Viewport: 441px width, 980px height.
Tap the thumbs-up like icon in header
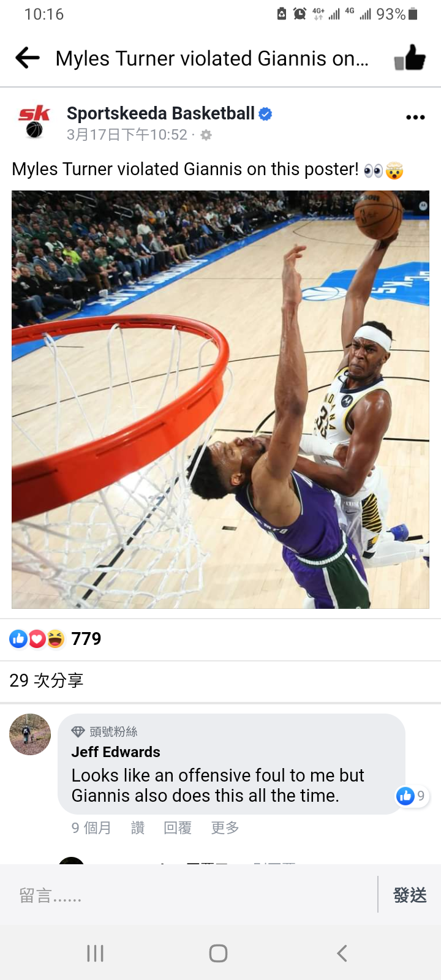(x=410, y=58)
